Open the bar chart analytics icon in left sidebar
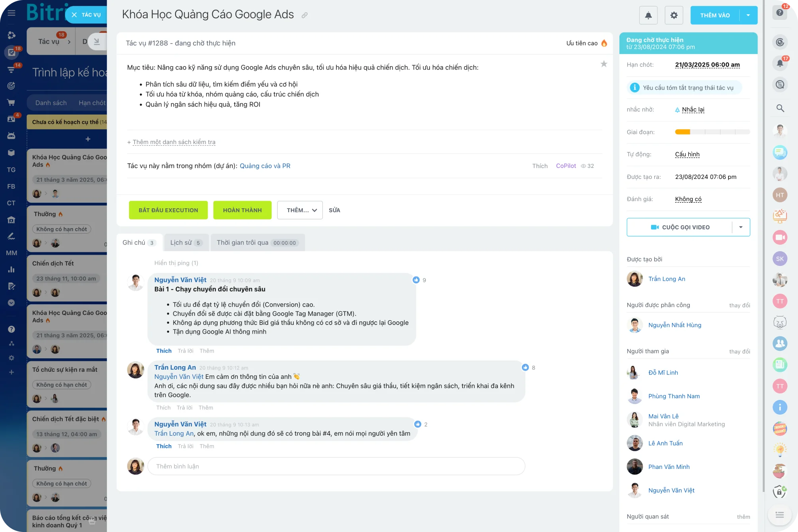The width and height of the screenshot is (798, 532). (x=11, y=270)
